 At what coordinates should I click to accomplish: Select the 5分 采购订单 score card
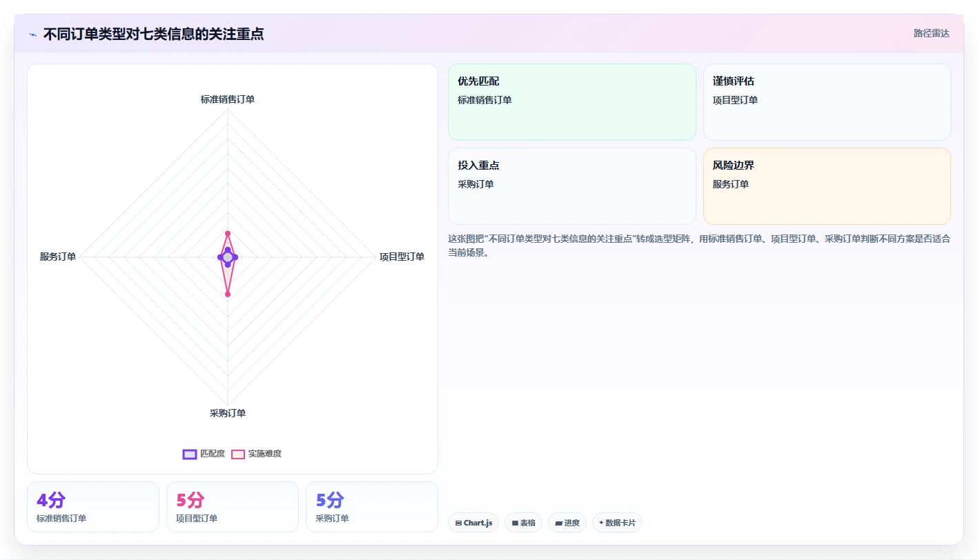[x=372, y=507]
